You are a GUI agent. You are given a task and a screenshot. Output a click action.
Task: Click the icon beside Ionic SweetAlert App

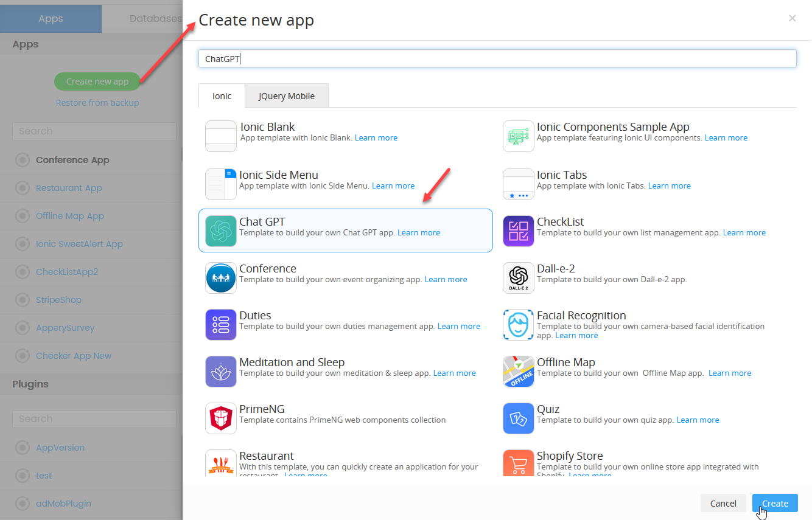pyautogui.click(x=23, y=244)
